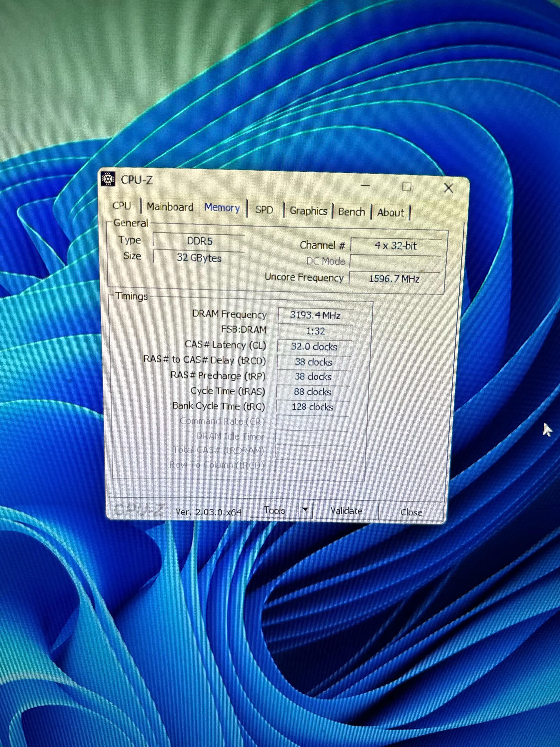Click the empty Command Rate (CR) field
Screen dimensions: 560x747
312,421
